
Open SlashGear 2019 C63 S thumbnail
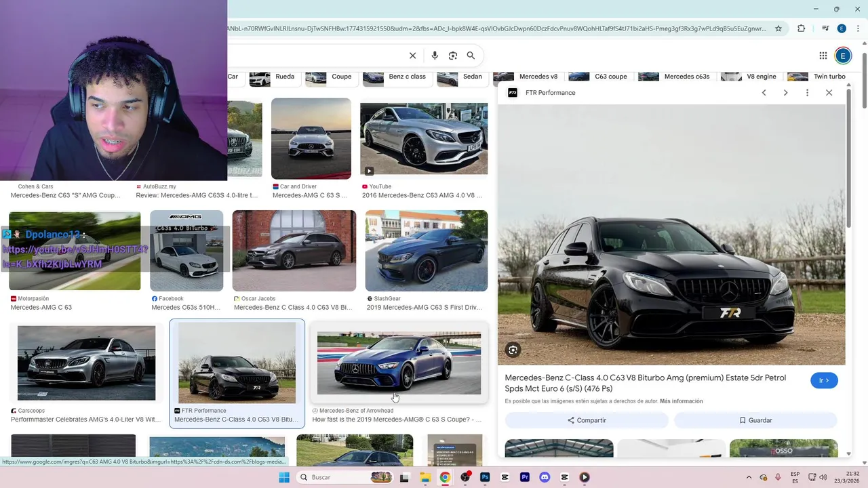pos(427,251)
